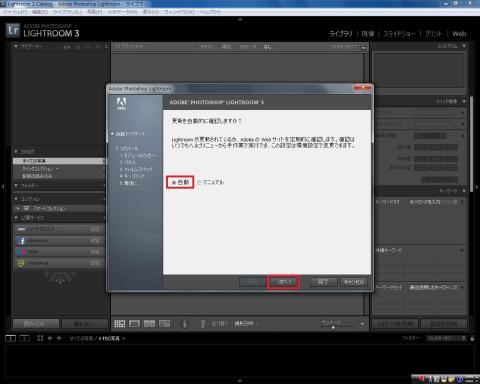
Task: Switch to the プリント module
Action: coord(433,34)
